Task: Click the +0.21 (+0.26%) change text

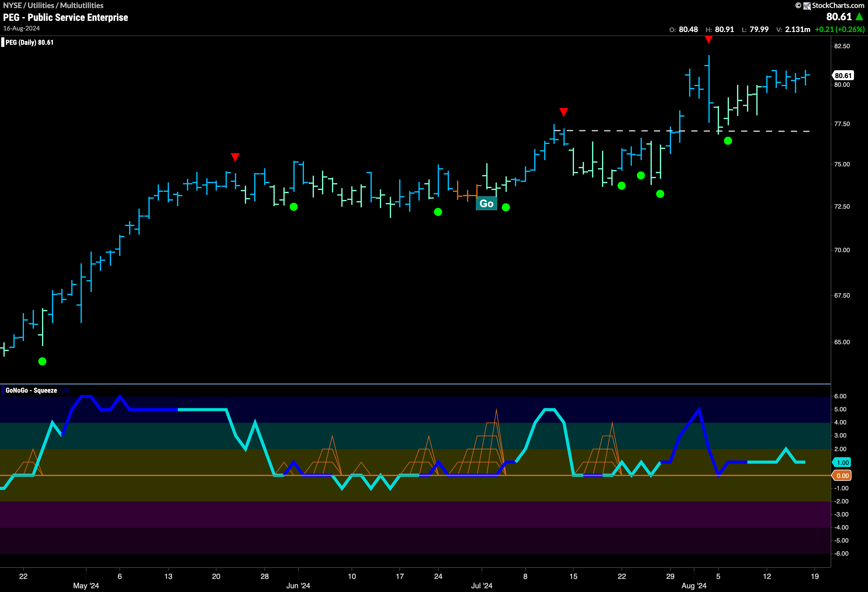Action: point(840,30)
